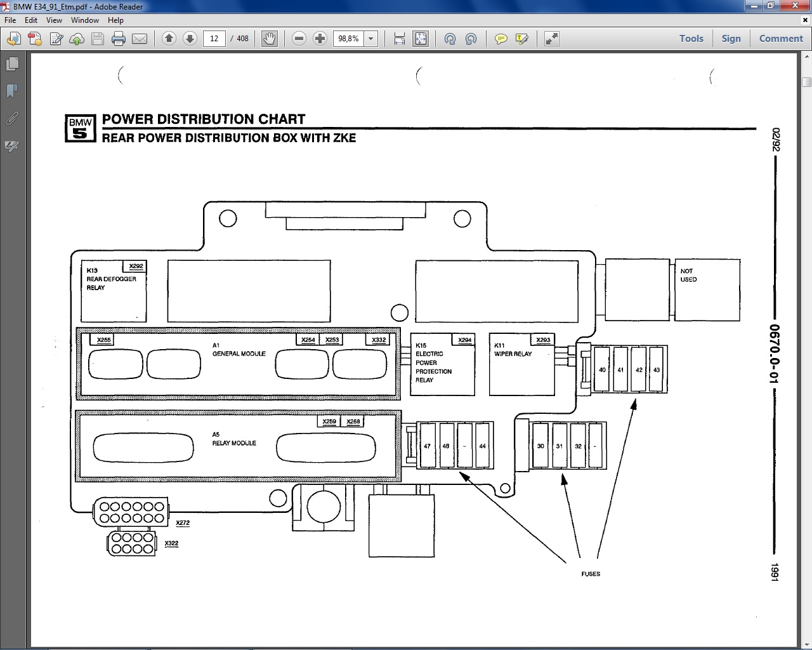This screenshot has height=650, width=812.
Task: Go to previous page arrow
Action: pyautogui.click(x=169, y=39)
